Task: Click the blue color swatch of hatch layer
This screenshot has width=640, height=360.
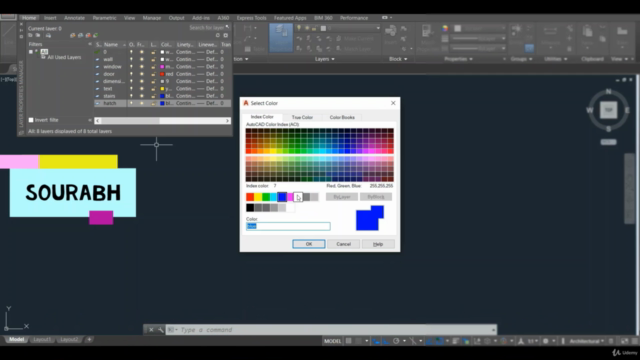Action: (162, 103)
